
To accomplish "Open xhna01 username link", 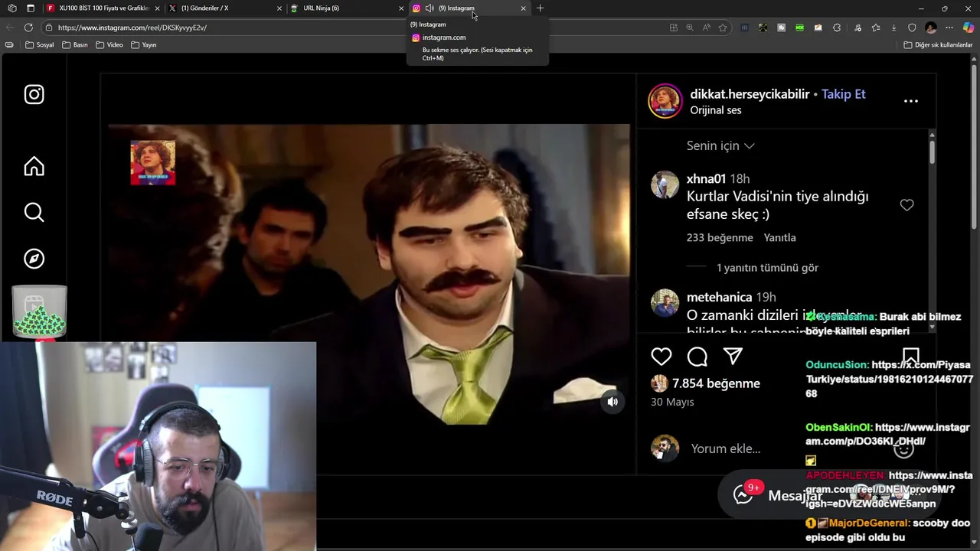I will click(706, 179).
